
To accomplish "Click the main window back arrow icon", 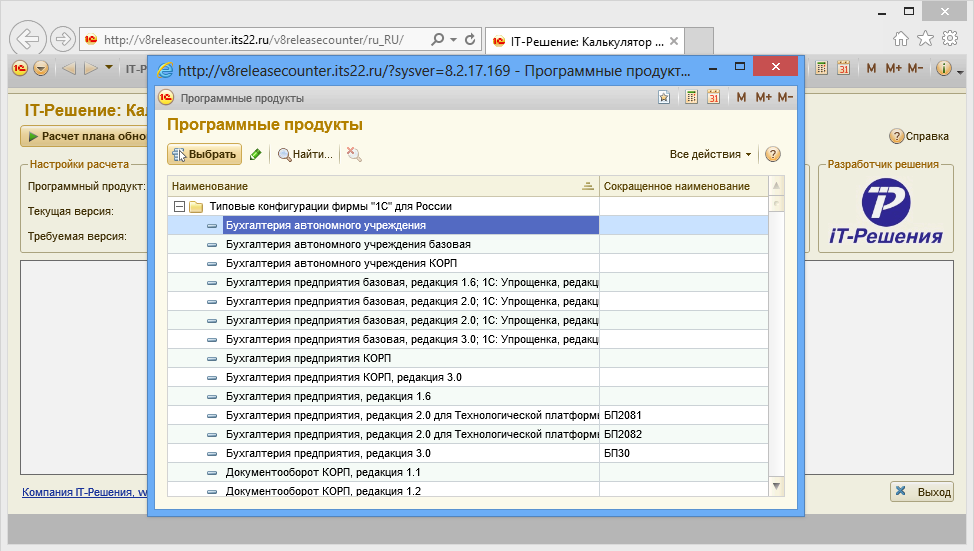I will pos(69,68).
